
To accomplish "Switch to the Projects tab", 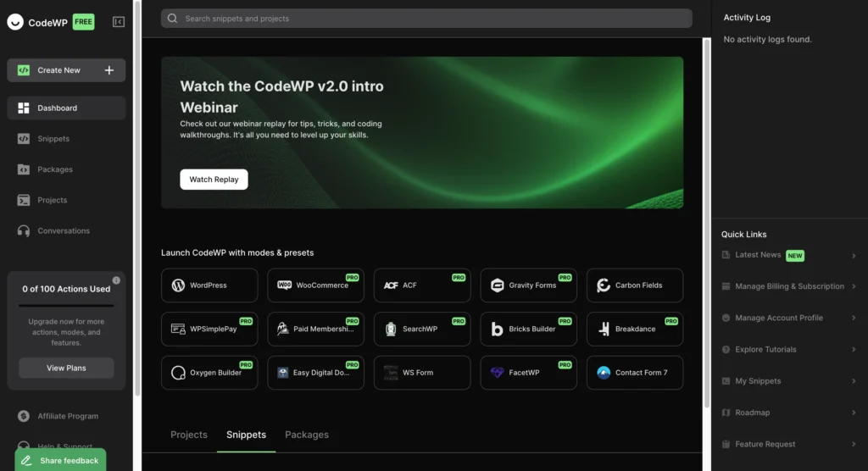I will [189, 435].
